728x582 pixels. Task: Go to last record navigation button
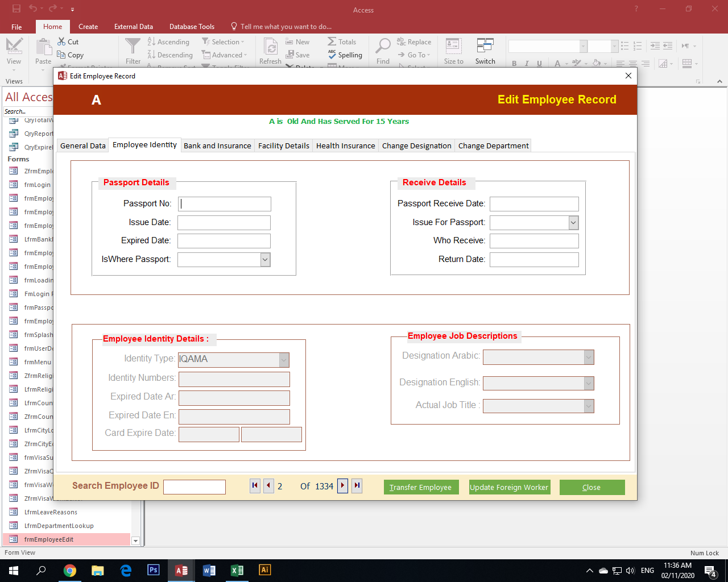pos(357,485)
